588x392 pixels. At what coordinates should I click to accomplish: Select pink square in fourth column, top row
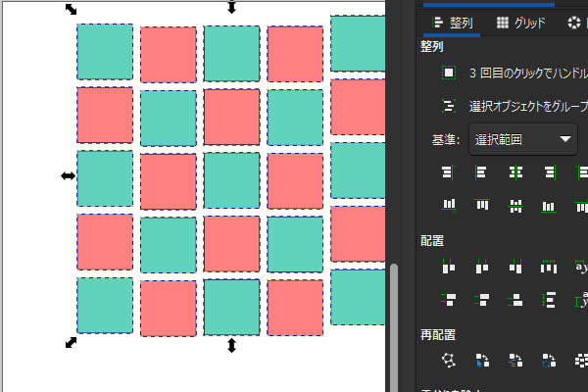[x=295, y=54]
